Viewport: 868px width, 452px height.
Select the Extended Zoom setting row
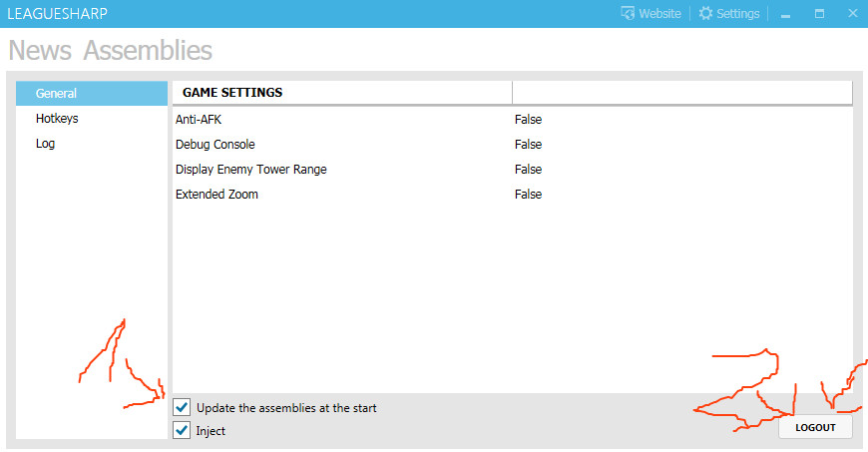513,194
